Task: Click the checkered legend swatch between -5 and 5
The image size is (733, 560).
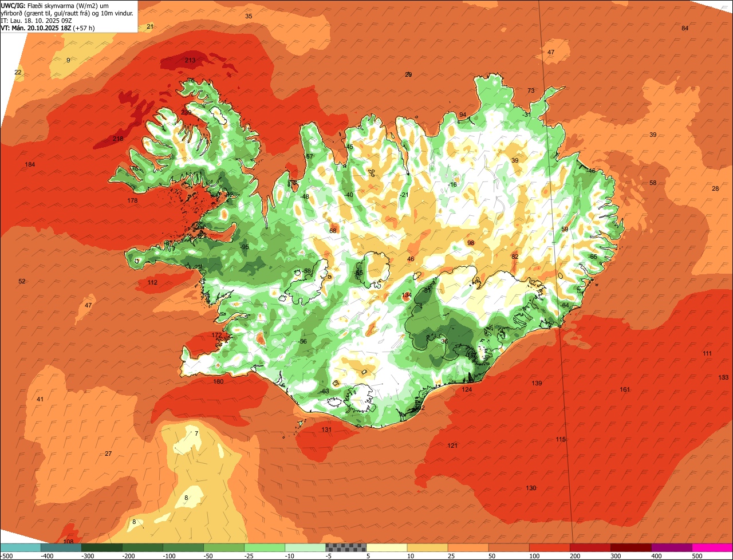Action: pyautogui.click(x=346, y=547)
